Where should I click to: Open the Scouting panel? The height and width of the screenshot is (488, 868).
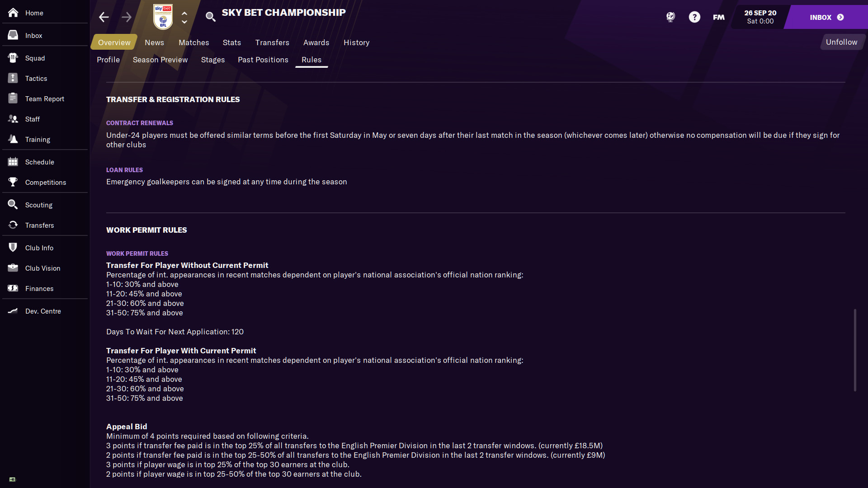tap(38, 204)
